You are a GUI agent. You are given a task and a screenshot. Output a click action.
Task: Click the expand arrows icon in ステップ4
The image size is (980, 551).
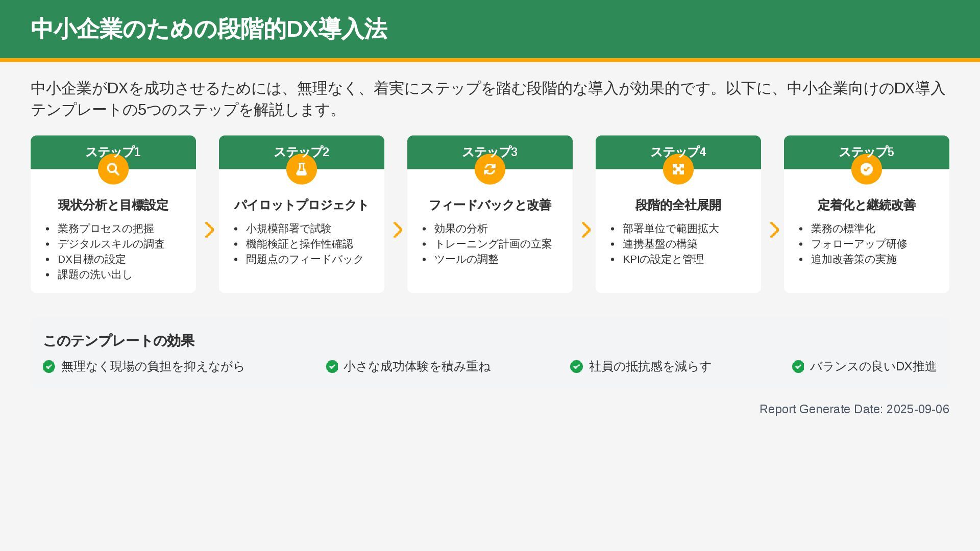coord(678,169)
